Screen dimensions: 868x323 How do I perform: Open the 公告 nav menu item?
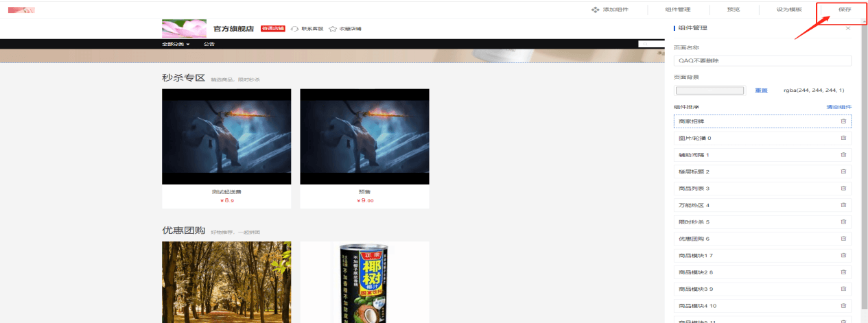[x=209, y=44]
